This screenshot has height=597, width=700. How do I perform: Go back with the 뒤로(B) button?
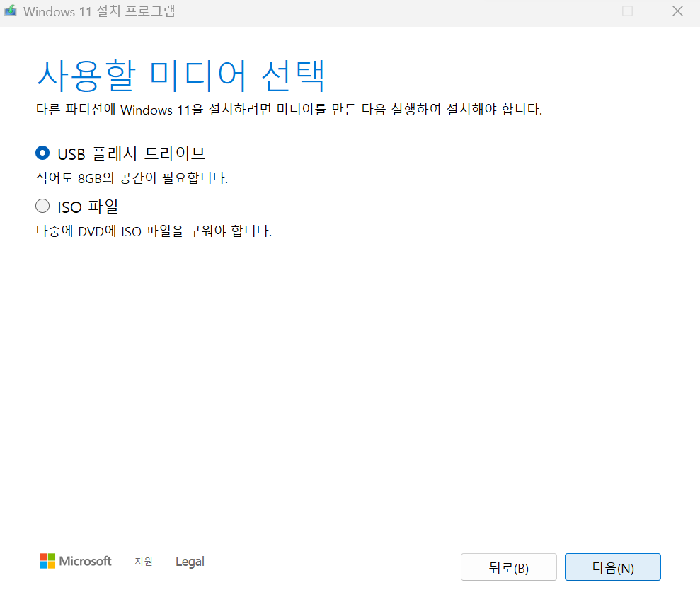click(508, 567)
